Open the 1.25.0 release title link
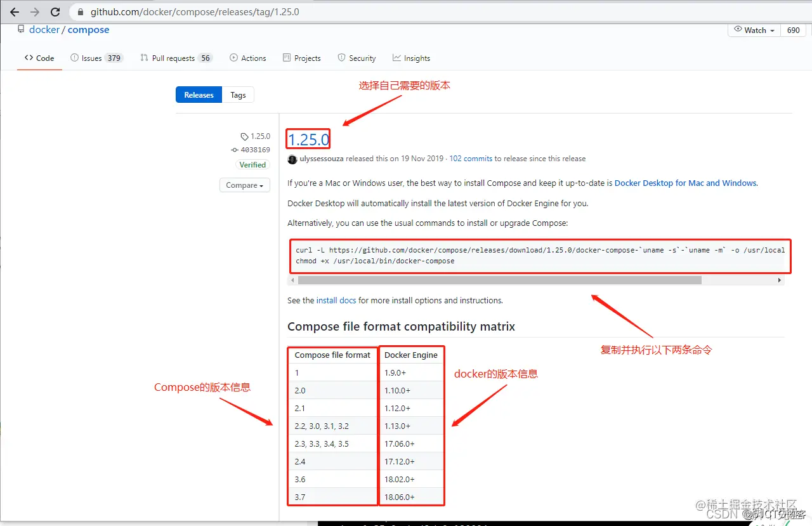812x526 pixels. point(309,138)
